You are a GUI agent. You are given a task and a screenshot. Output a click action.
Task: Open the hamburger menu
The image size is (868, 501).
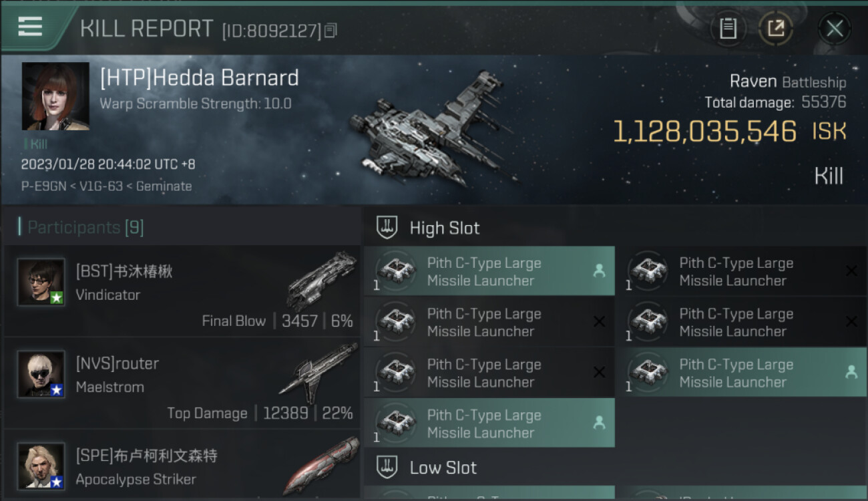[30, 27]
